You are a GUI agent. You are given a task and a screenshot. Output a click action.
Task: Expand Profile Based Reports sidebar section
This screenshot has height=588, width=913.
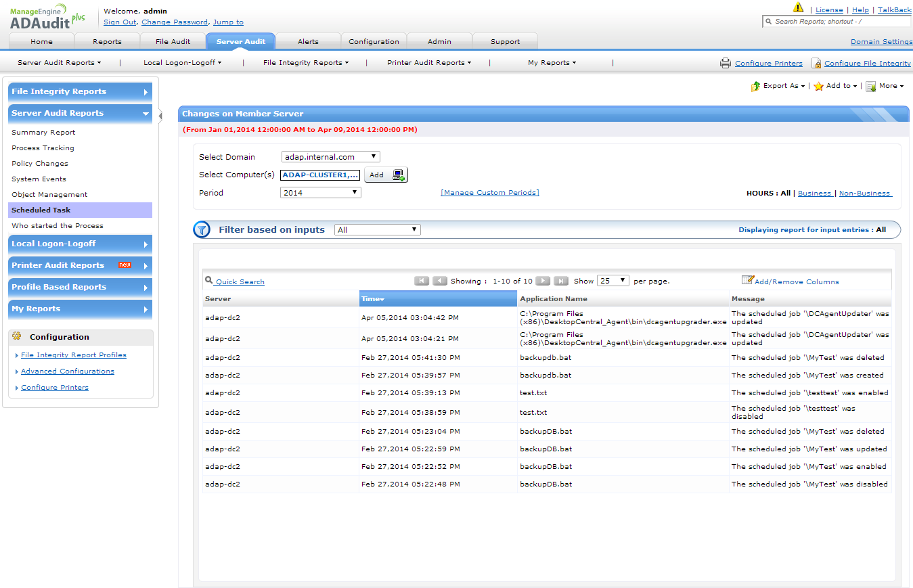coord(81,288)
